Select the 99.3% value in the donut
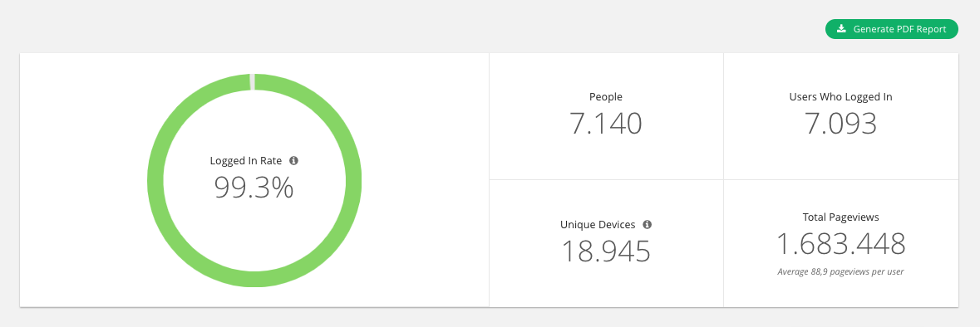This screenshot has height=327, width=980. click(x=254, y=187)
